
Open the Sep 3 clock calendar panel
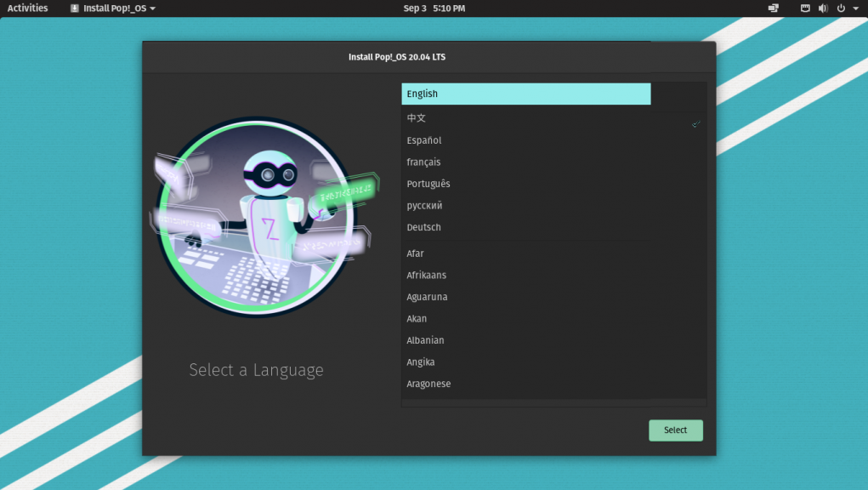point(434,9)
